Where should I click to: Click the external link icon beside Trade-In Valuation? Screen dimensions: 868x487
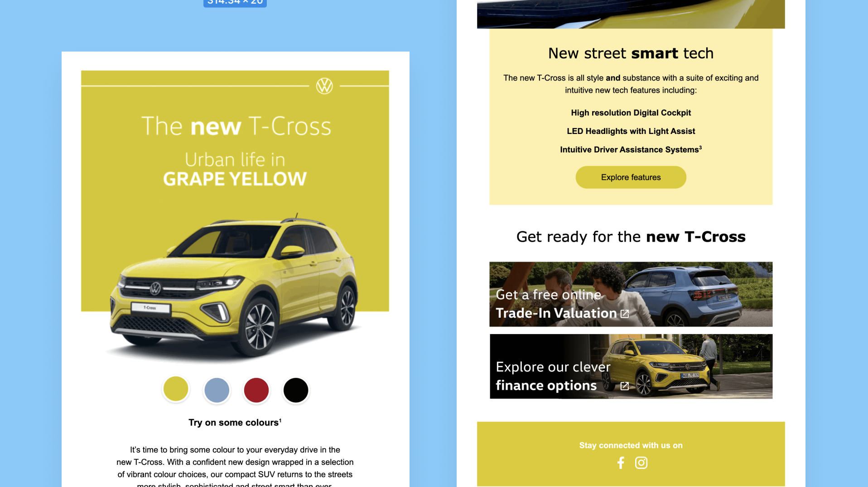pos(625,314)
